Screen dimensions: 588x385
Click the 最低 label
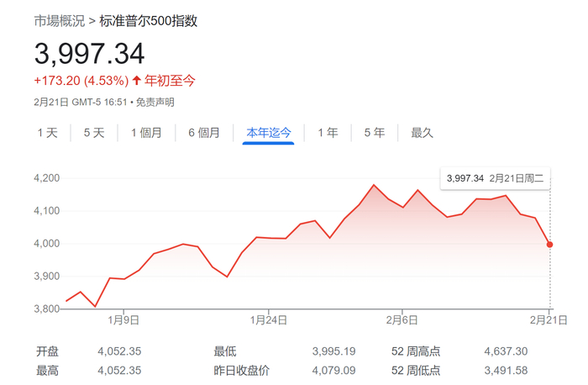(x=225, y=351)
